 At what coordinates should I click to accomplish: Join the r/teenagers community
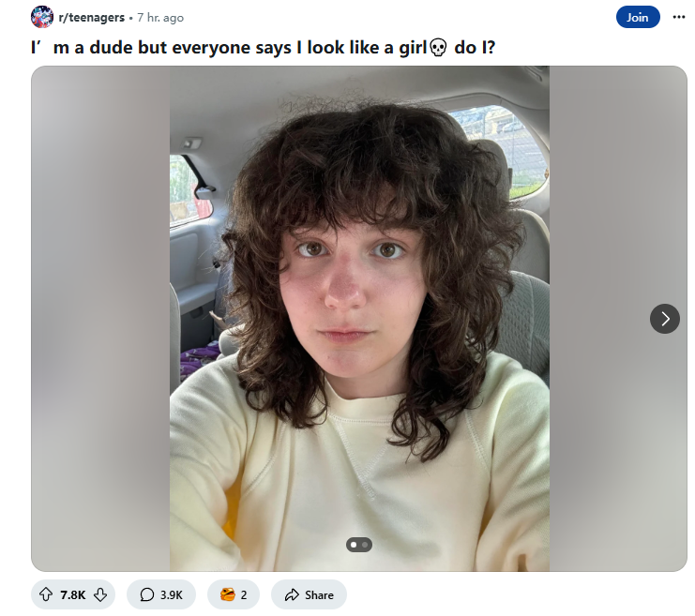(638, 17)
